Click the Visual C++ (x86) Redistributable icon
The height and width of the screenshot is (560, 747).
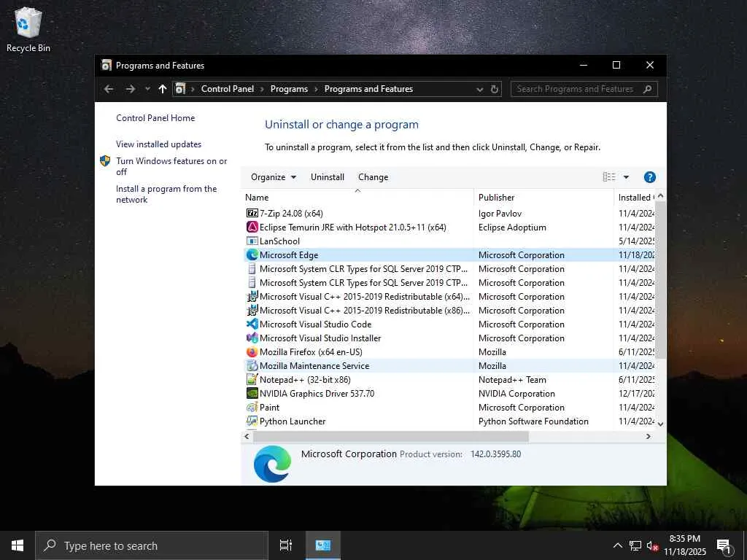(252, 311)
